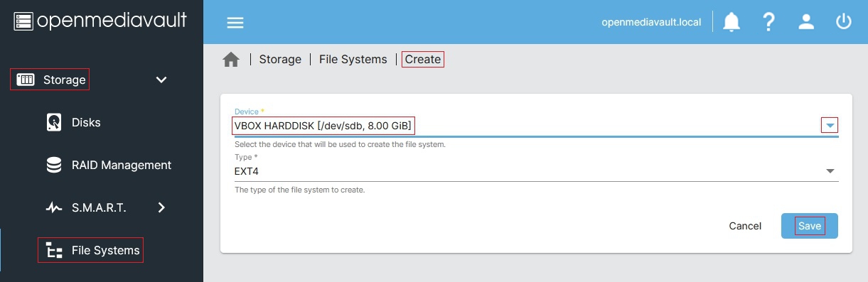The width and height of the screenshot is (868, 282).
Task: Expand the S.M.A.R.T. submenu arrow
Action: (x=161, y=207)
